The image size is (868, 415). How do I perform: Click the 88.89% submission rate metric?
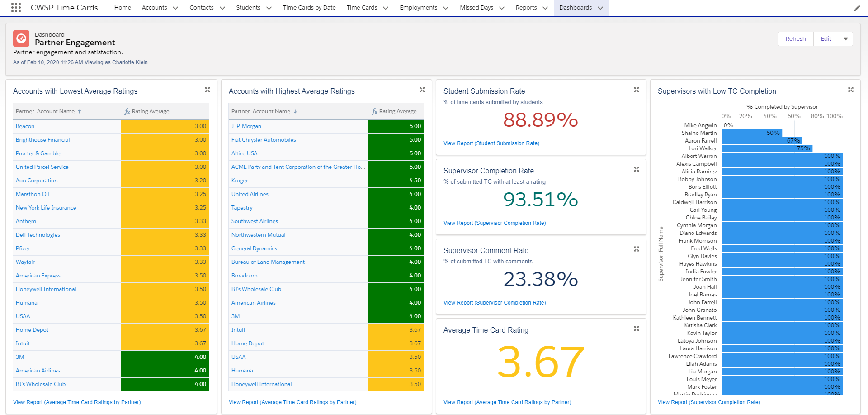pos(541,120)
